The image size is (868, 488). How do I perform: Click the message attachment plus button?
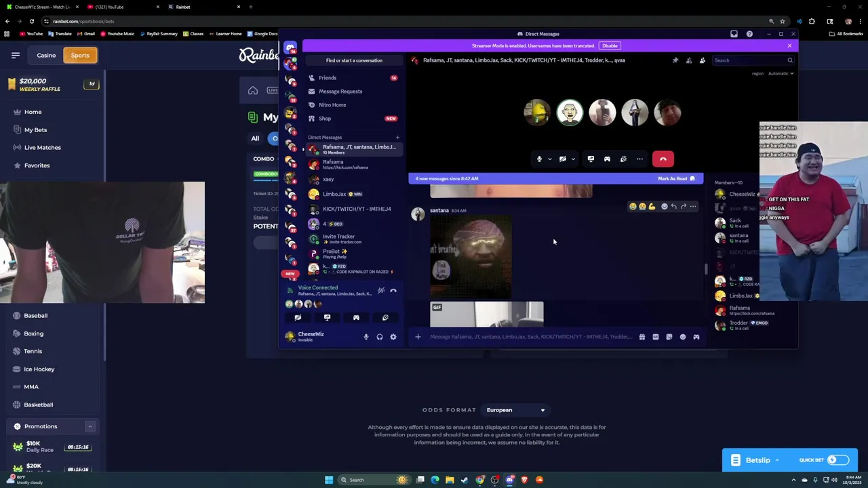(418, 337)
